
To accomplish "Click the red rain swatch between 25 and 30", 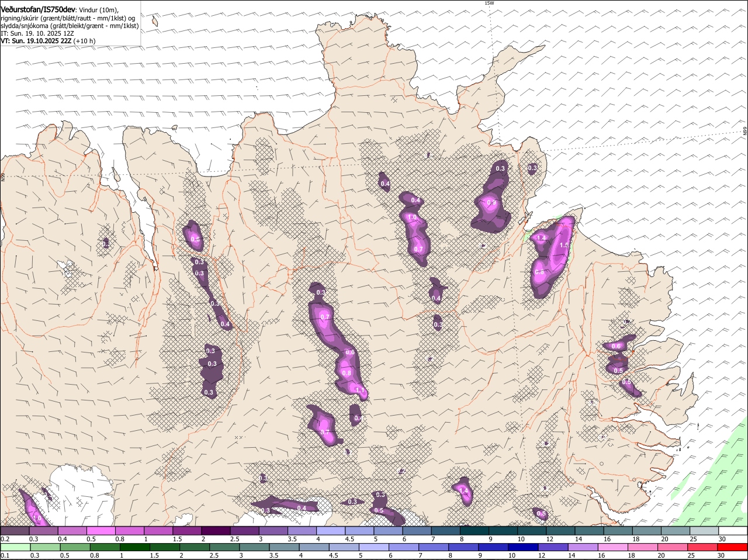I will pos(702,547).
